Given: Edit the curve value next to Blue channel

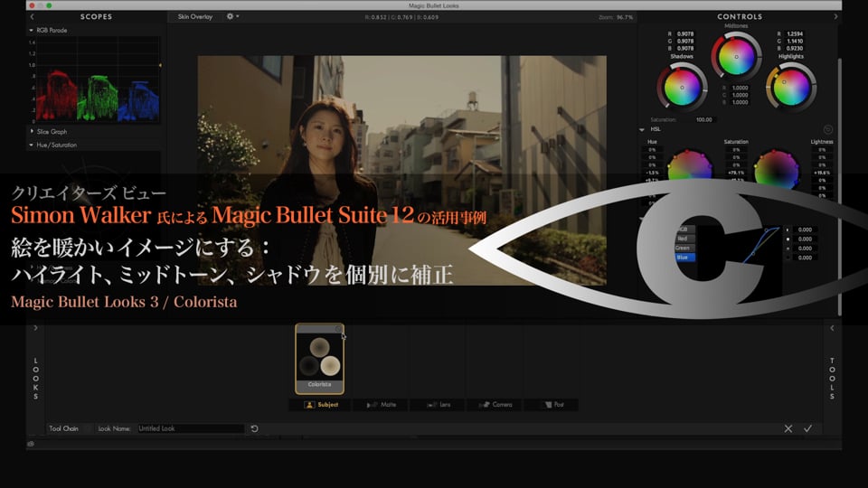Looking at the screenshot, I should pyautogui.click(x=805, y=258).
